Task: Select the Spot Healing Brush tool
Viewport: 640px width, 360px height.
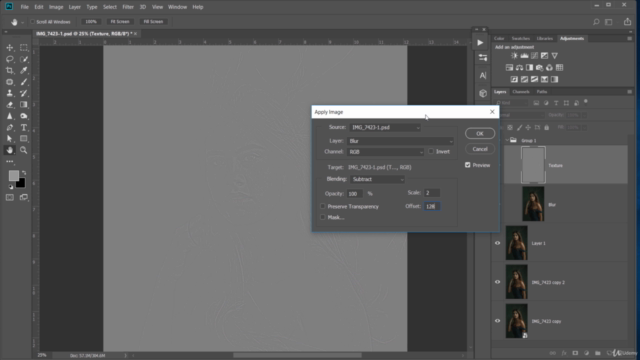Action: 9,82
